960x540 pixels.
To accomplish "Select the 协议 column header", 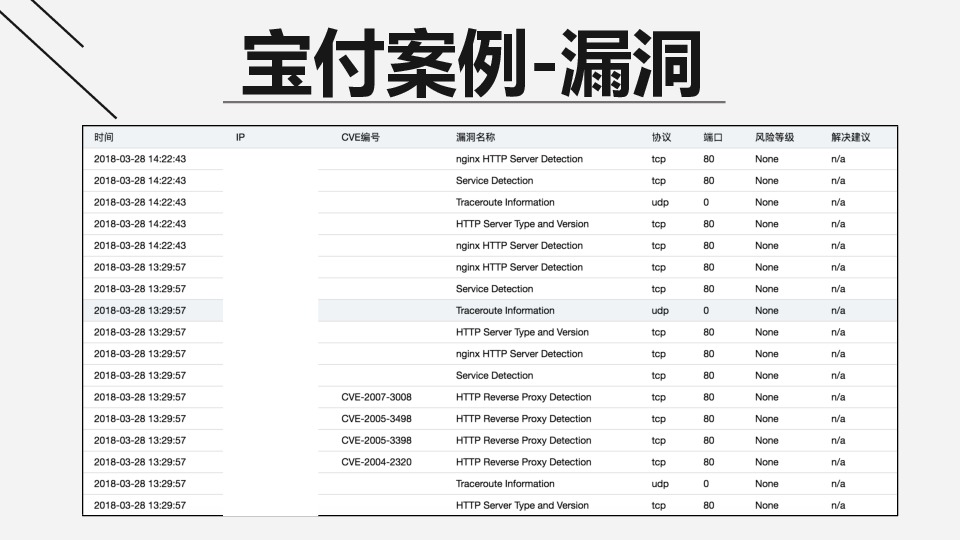I will (x=661, y=137).
